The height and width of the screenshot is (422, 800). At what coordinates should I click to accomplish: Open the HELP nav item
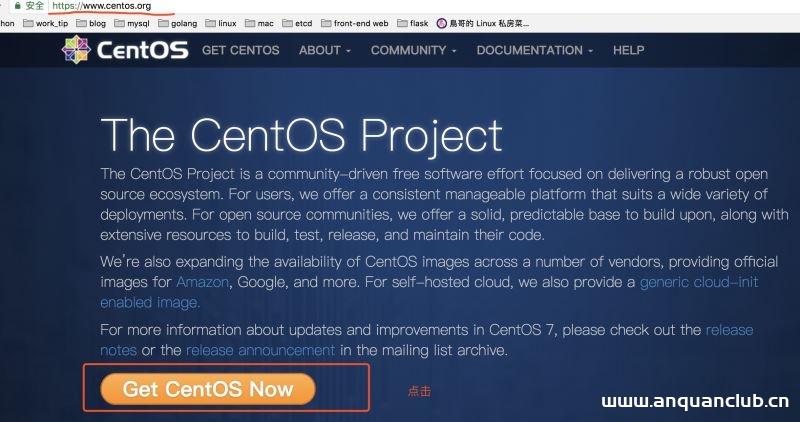click(628, 50)
